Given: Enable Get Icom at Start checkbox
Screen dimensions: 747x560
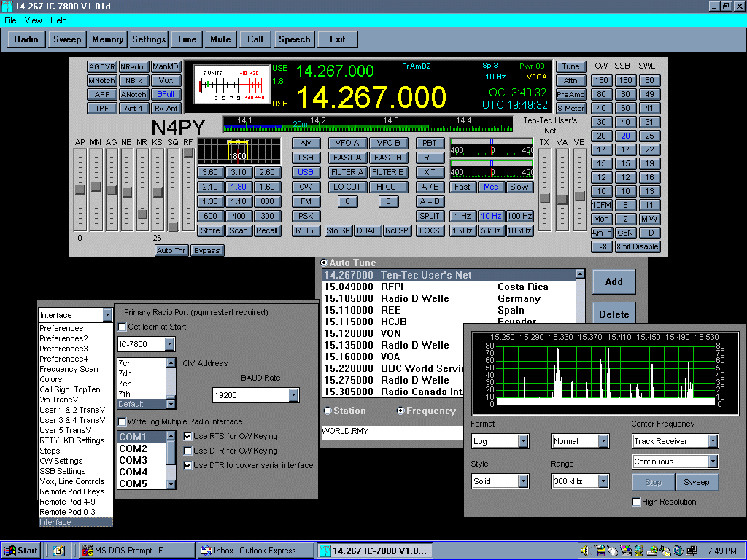Looking at the screenshot, I should pos(122,327).
